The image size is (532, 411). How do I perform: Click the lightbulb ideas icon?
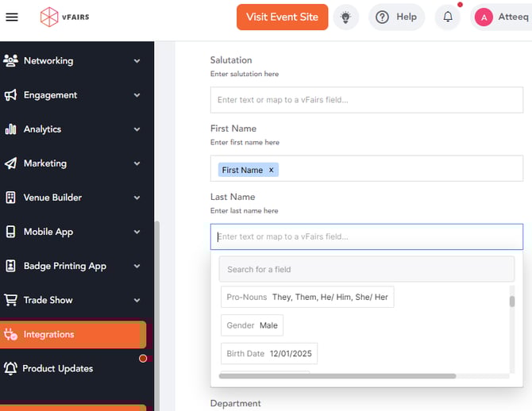(x=345, y=17)
